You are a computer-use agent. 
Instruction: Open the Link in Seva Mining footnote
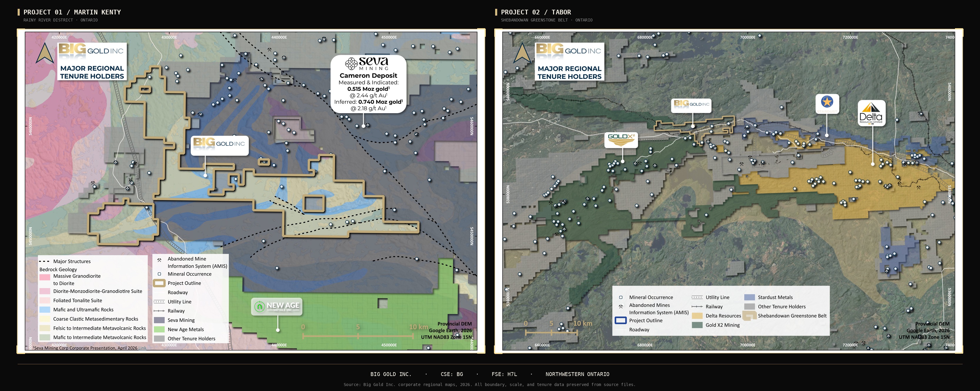(142, 348)
